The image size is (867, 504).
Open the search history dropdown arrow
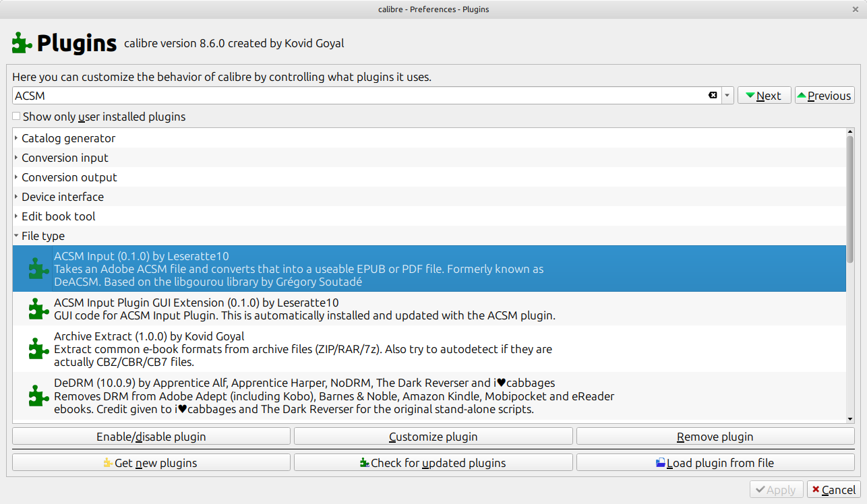pos(727,96)
